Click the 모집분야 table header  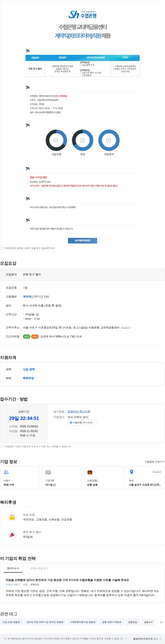[x=35, y=58]
